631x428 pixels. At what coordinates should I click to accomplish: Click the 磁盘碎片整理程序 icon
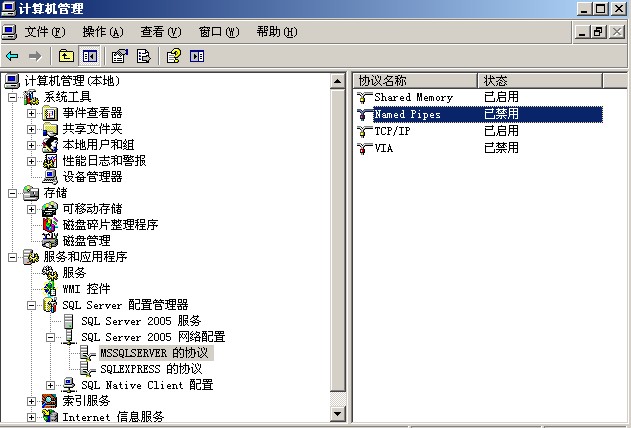tap(50, 224)
